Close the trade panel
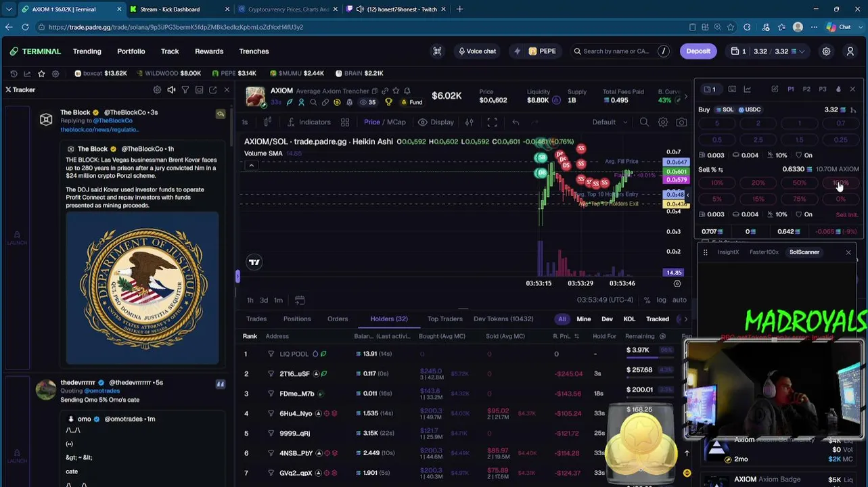868x487 pixels. click(x=852, y=89)
